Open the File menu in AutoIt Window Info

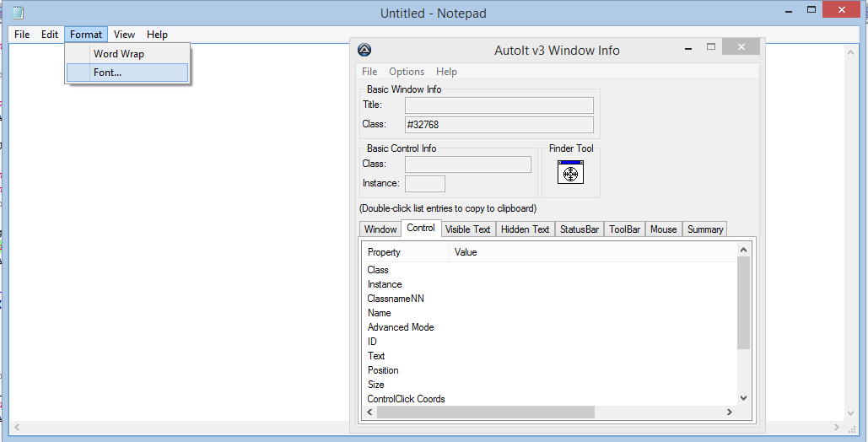[x=369, y=72]
